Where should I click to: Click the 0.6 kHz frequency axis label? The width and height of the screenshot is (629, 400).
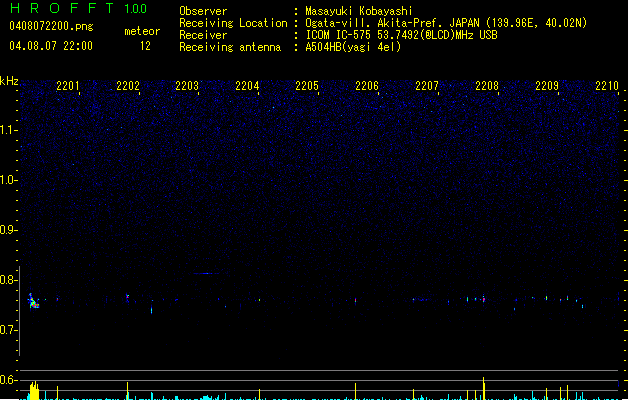(8, 380)
